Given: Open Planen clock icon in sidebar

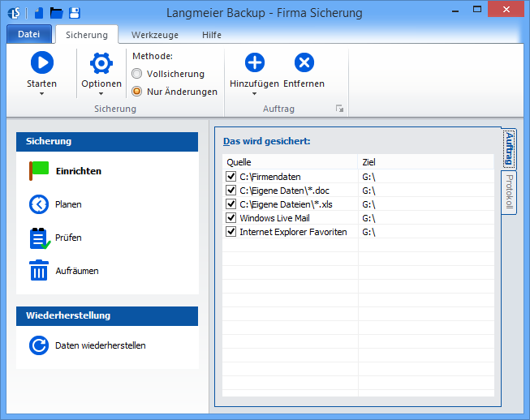Looking at the screenshot, I should click(x=39, y=204).
